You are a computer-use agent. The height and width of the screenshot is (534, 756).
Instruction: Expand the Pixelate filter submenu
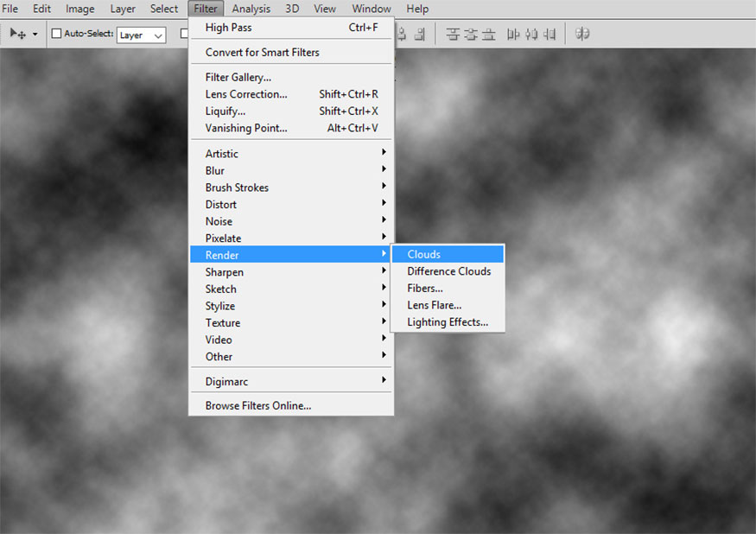coord(291,238)
